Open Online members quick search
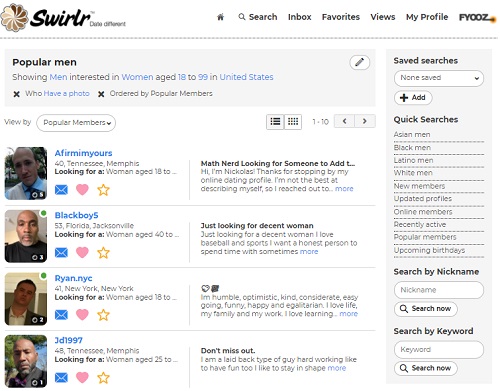 [x=423, y=212]
